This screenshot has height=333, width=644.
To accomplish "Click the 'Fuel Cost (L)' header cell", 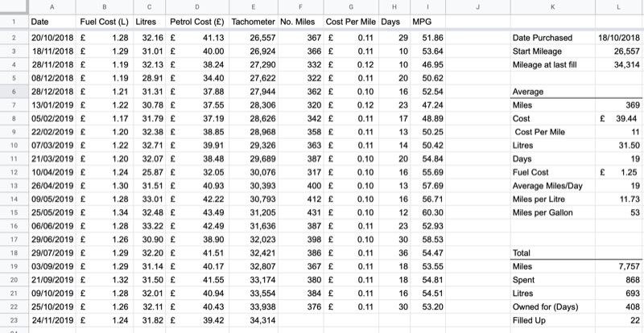I will pos(105,22).
